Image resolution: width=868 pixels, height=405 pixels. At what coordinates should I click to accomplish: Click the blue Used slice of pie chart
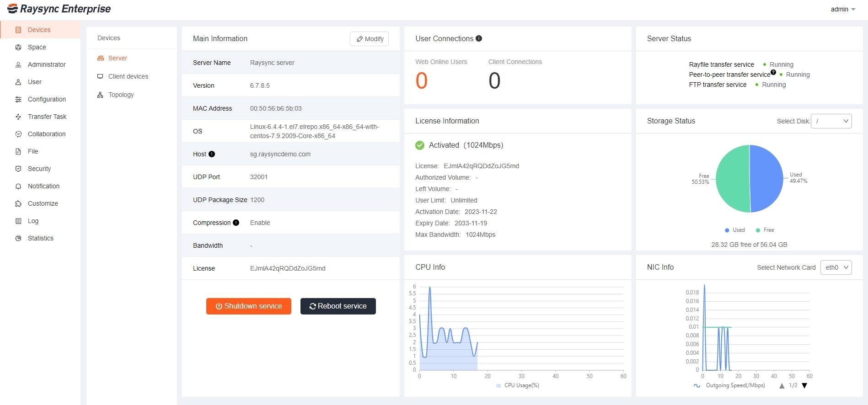(x=767, y=178)
